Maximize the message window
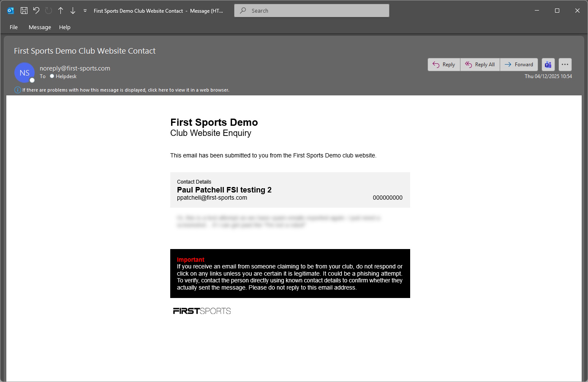This screenshot has width=588, height=382. click(x=557, y=11)
